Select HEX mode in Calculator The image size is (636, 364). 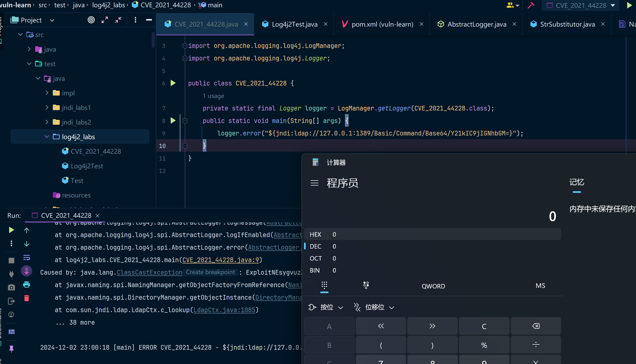tap(433, 234)
